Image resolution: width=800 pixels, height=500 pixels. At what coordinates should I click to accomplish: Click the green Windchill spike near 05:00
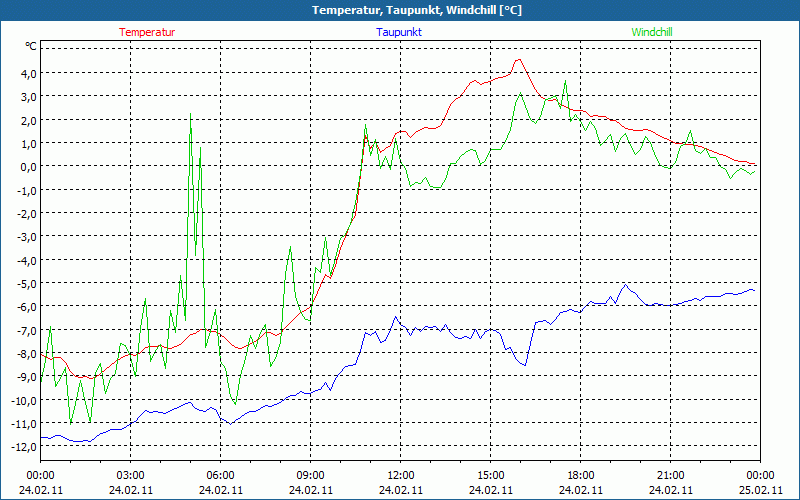pos(190,114)
